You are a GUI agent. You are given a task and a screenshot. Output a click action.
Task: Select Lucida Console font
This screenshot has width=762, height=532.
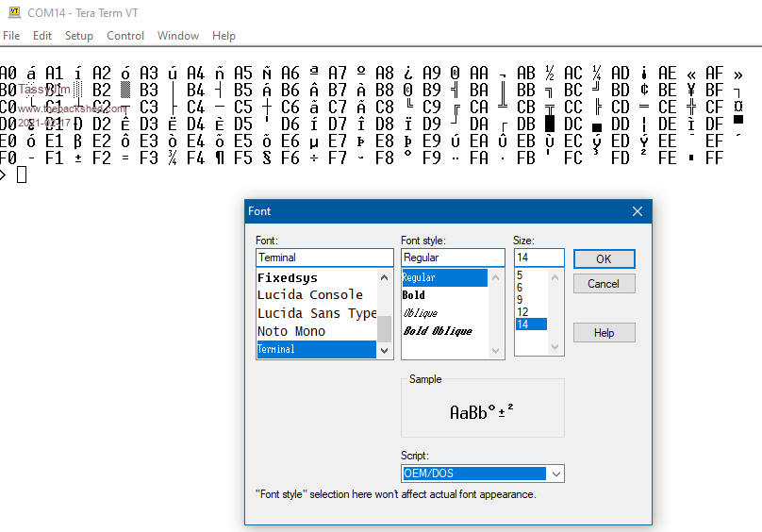309,295
